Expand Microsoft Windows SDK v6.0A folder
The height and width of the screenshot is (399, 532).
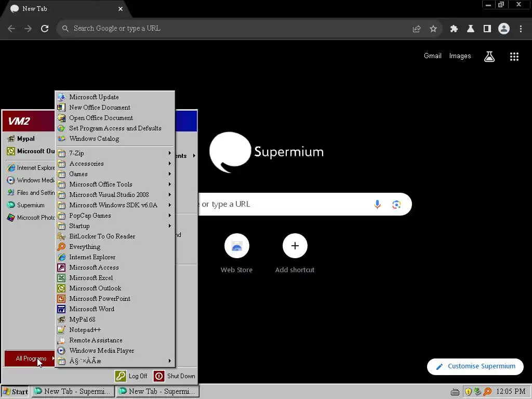(115, 205)
